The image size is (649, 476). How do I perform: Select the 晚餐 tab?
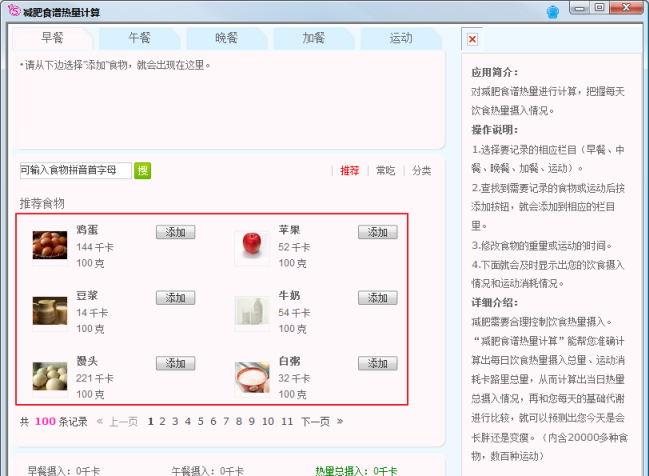pos(226,38)
